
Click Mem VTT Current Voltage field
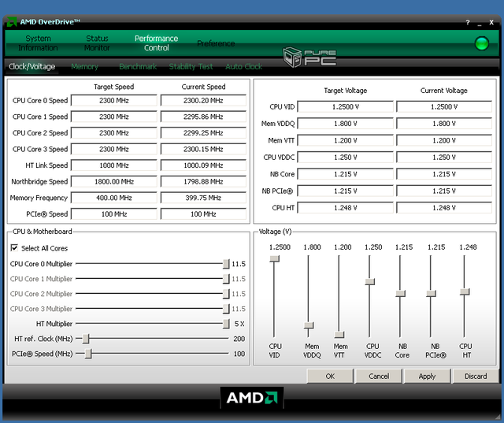click(x=444, y=140)
